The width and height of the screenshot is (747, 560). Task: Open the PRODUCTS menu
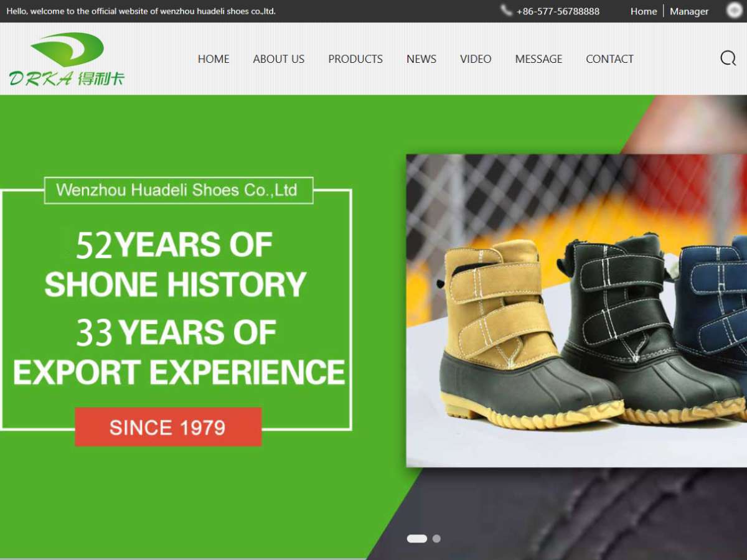[x=355, y=59]
